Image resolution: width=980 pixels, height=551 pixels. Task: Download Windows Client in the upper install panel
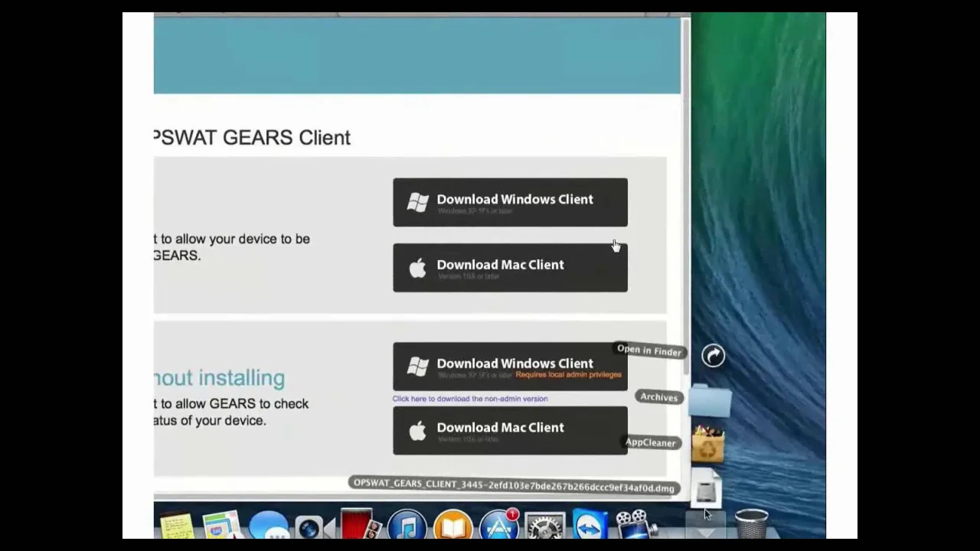point(510,202)
